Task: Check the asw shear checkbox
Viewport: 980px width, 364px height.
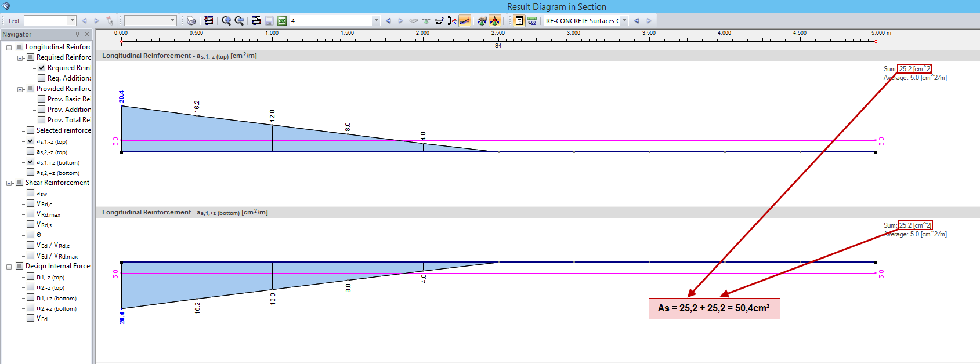Action: (31, 193)
